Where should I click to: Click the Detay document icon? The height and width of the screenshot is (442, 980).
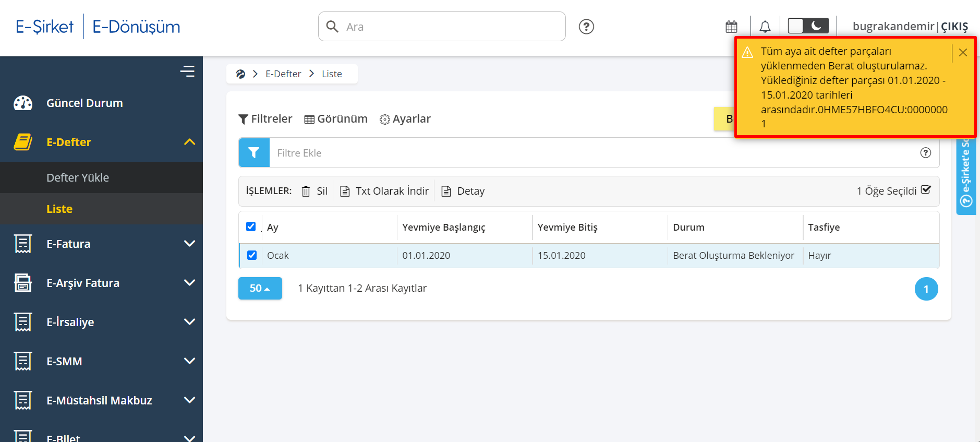(x=446, y=192)
